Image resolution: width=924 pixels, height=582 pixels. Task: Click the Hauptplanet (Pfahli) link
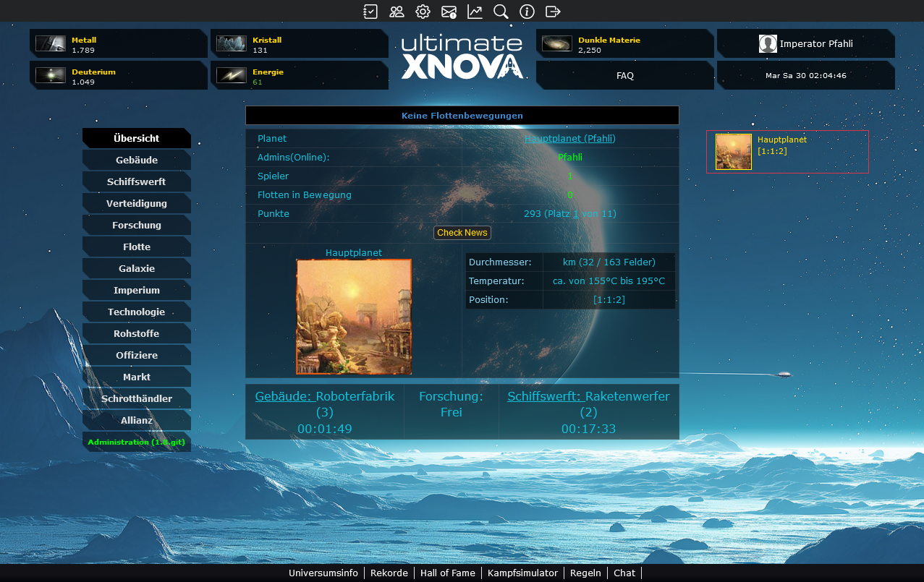tap(569, 139)
